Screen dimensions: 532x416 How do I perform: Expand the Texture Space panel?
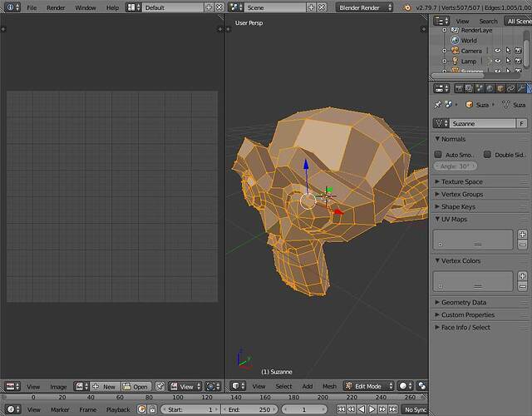coord(480,181)
